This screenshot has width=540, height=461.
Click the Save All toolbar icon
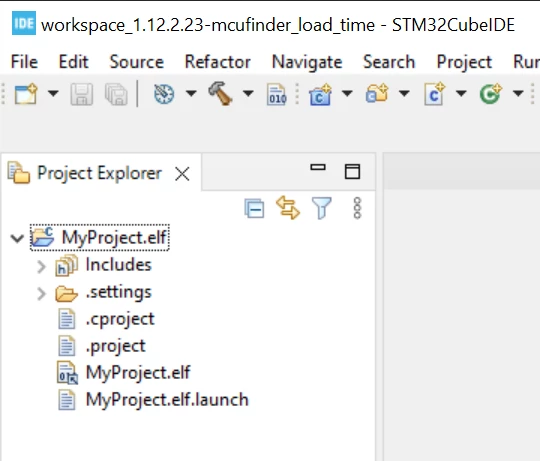tap(116, 94)
